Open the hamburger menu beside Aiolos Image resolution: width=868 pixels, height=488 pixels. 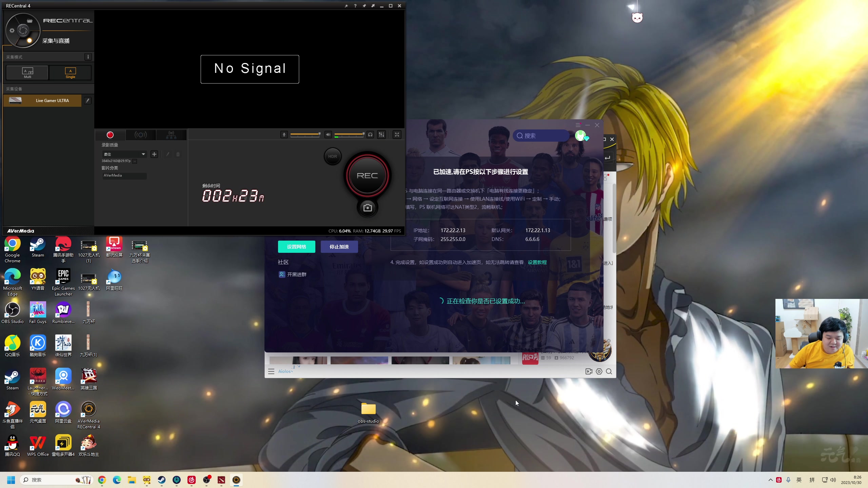(x=271, y=371)
